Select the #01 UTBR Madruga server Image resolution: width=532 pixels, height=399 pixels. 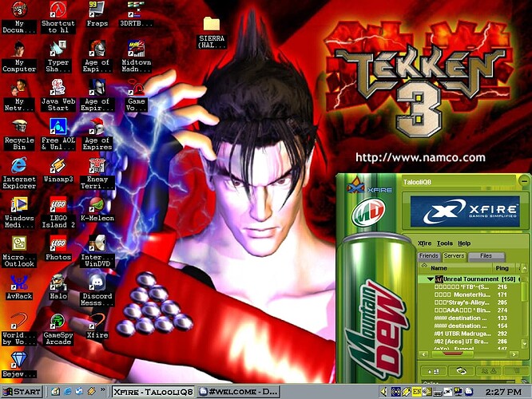[x=470, y=334]
